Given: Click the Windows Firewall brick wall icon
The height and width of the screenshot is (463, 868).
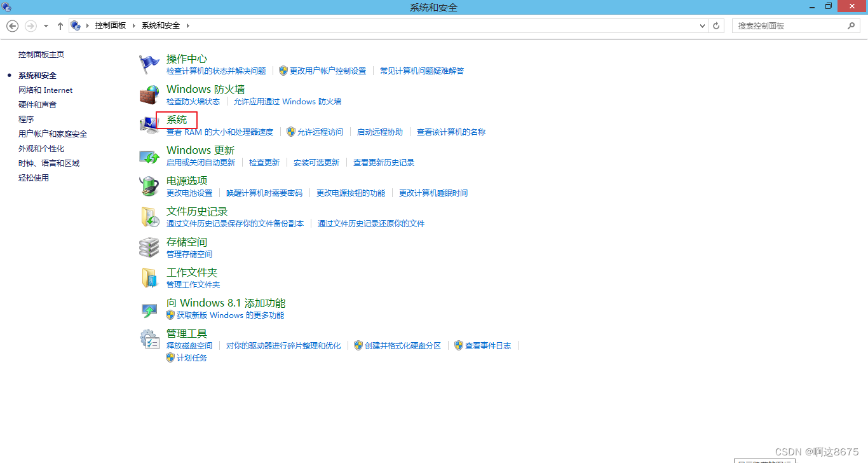Looking at the screenshot, I should pos(149,95).
